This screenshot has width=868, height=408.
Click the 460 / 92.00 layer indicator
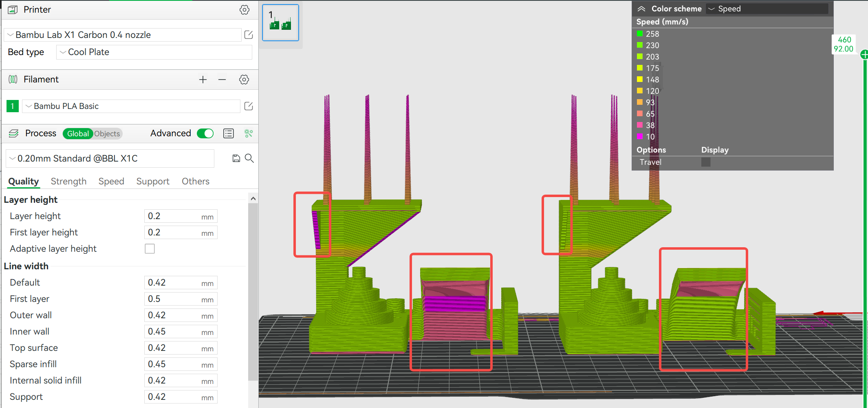coord(843,44)
